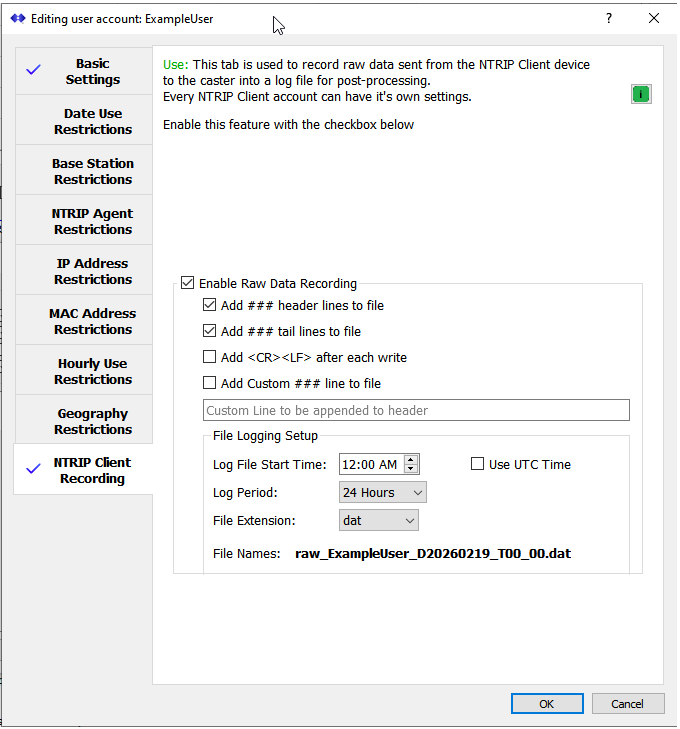This screenshot has width=680, height=729.
Task: Enable Add <CR><LF> after each write
Action: coord(209,358)
